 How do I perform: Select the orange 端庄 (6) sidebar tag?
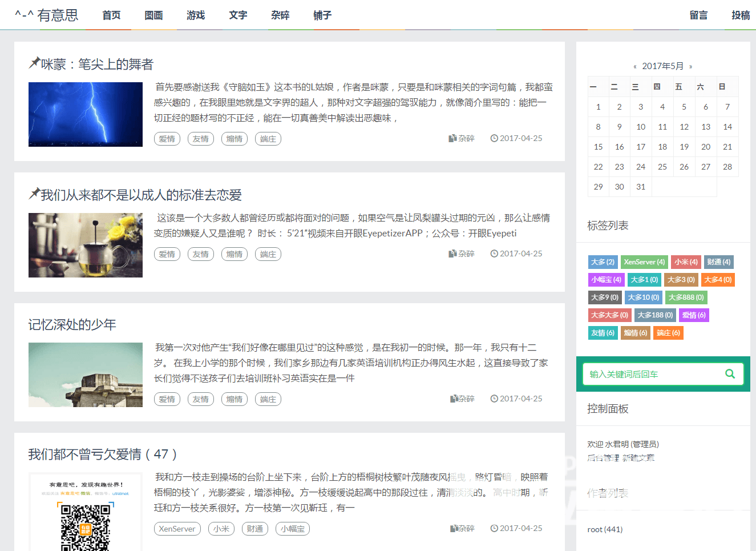click(668, 333)
